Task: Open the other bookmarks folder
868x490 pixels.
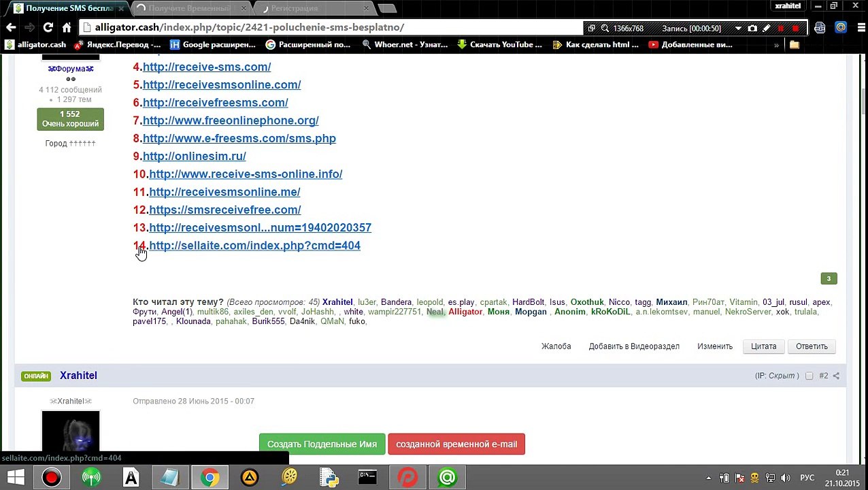Action: point(794,45)
